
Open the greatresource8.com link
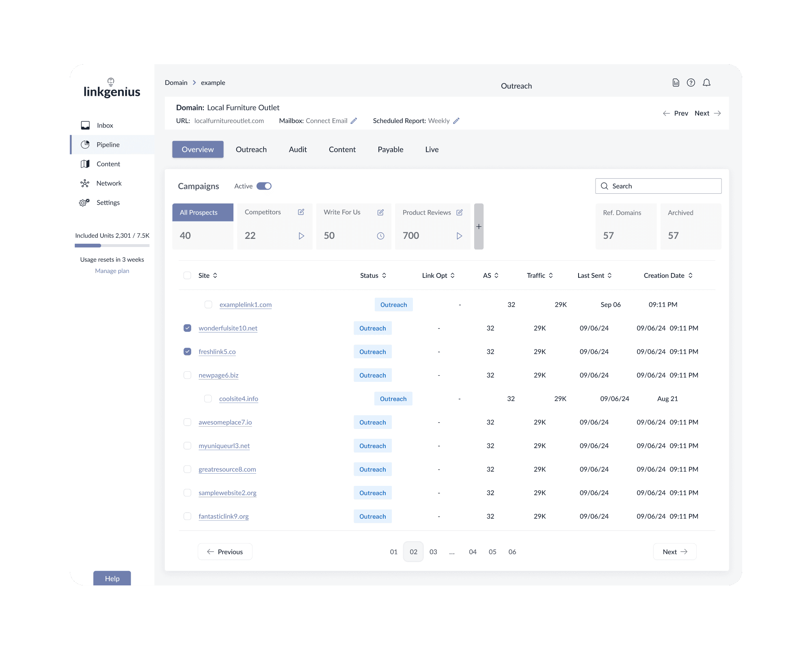coord(227,469)
